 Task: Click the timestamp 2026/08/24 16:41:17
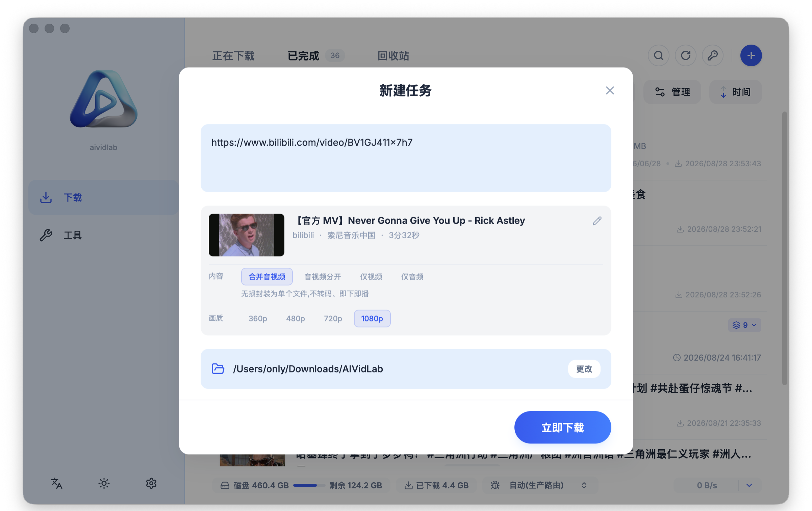pyautogui.click(x=722, y=358)
